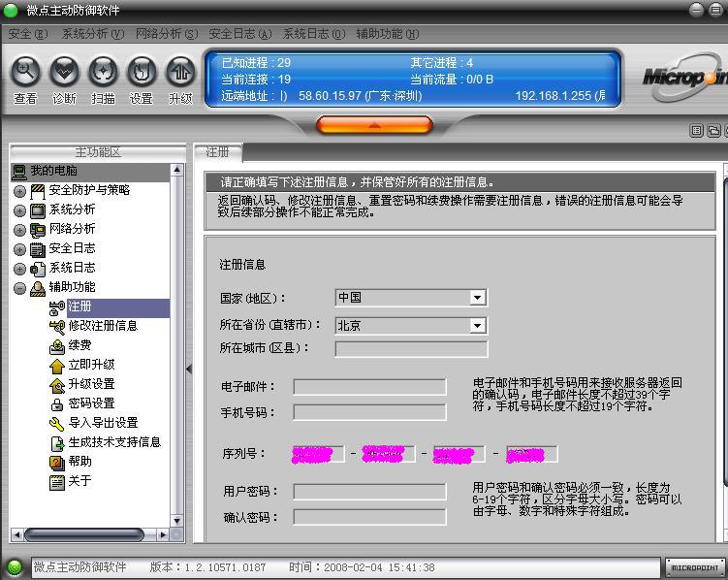728x580 pixels.
Task: Click the green status light icon
Action: pos(15,567)
